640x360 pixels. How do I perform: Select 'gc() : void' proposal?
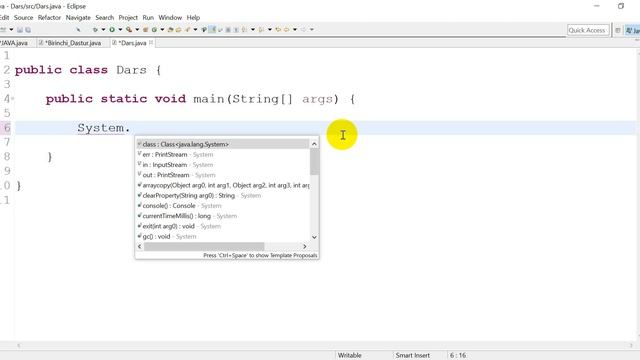[x=223, y=236]
